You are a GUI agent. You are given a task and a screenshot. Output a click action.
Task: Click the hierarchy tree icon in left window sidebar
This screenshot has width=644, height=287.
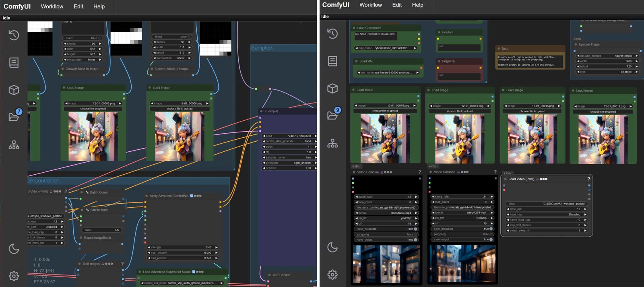coord(14,145)
